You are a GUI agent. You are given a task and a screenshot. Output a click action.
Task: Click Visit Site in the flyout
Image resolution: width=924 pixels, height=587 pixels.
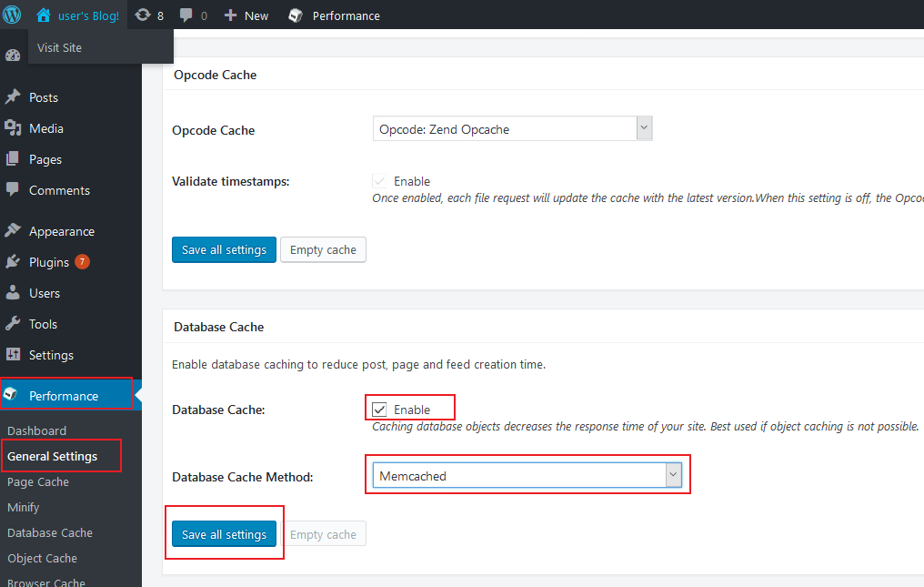pos(59,48)
